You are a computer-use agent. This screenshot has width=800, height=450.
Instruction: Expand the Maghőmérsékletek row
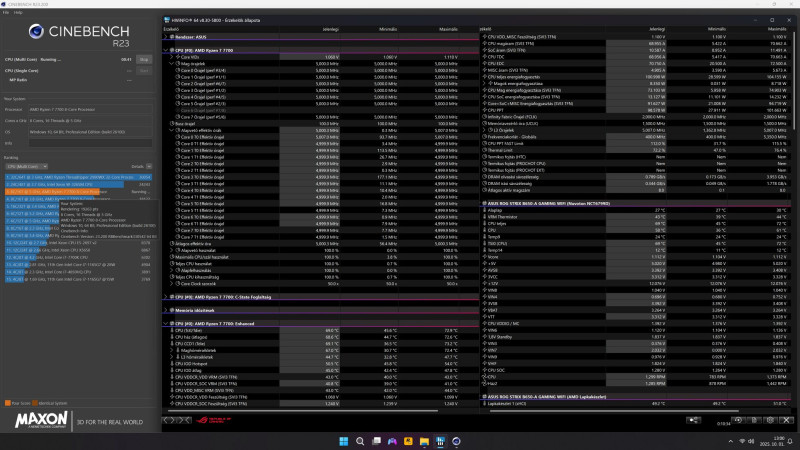point(172,351)
